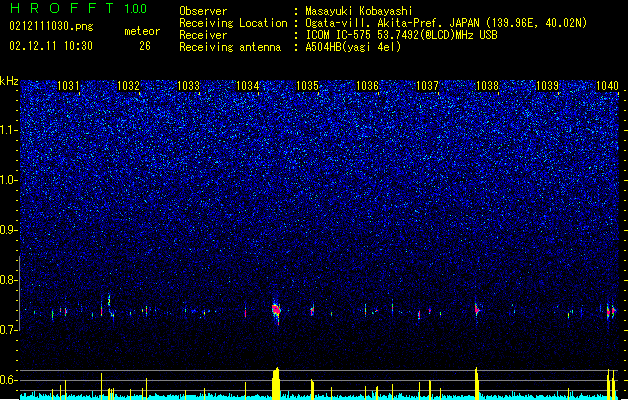Click the 1.0 kHz frequency tick label
The image size is (629, 400).
9,180
